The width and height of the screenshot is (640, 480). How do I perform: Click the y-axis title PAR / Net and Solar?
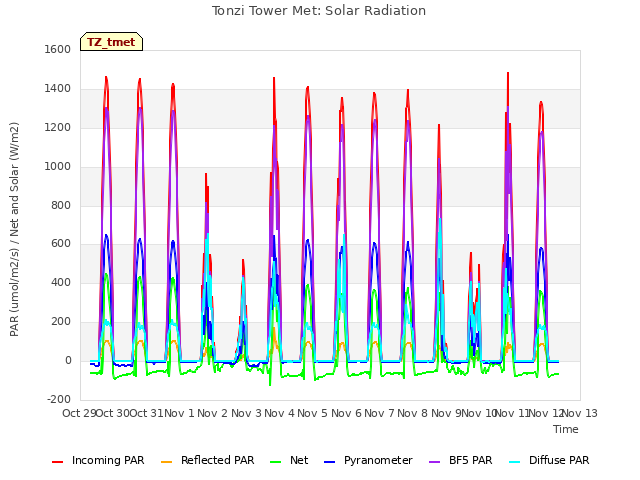click(x=14, y=229)
